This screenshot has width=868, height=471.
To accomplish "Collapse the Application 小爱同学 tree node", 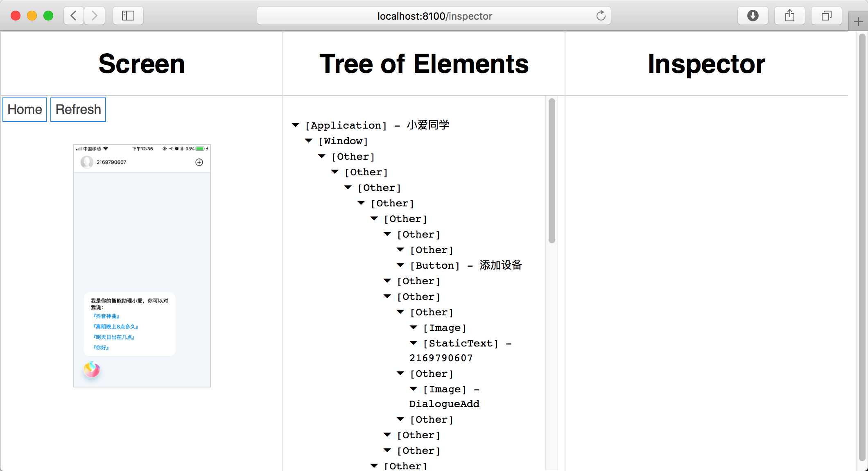I will tap(296, 125).
